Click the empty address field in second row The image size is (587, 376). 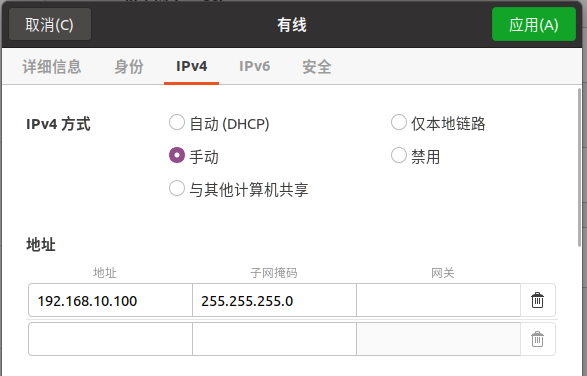[110, 339]
